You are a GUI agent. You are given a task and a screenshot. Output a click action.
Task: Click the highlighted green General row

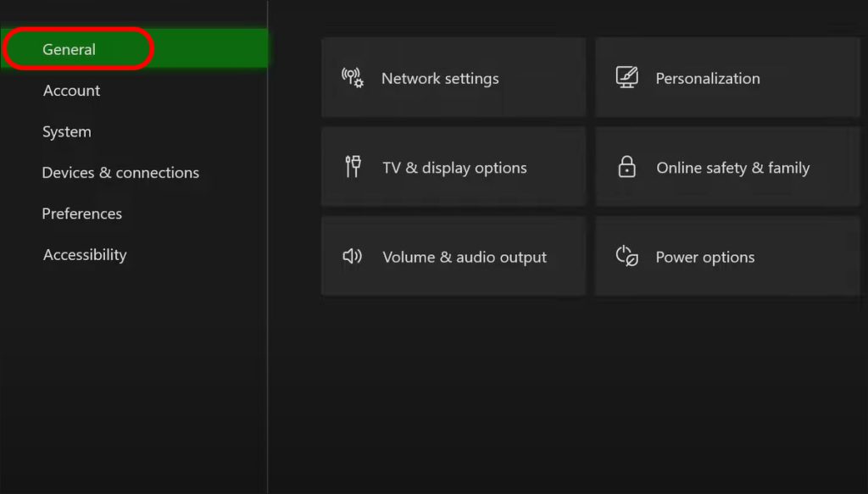136,49
